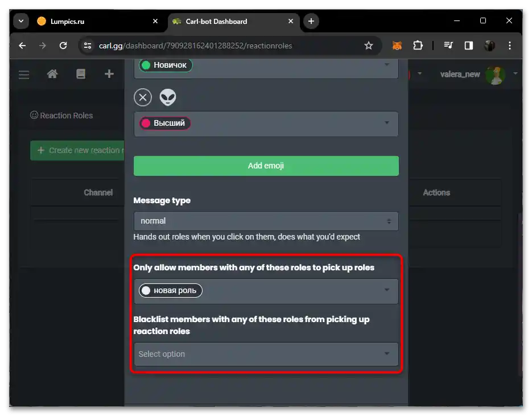Minimize the browser window

coord(457,20)
